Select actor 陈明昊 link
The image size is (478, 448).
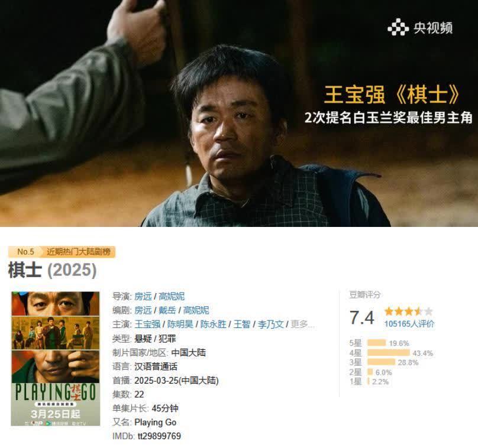coord(180,324)
